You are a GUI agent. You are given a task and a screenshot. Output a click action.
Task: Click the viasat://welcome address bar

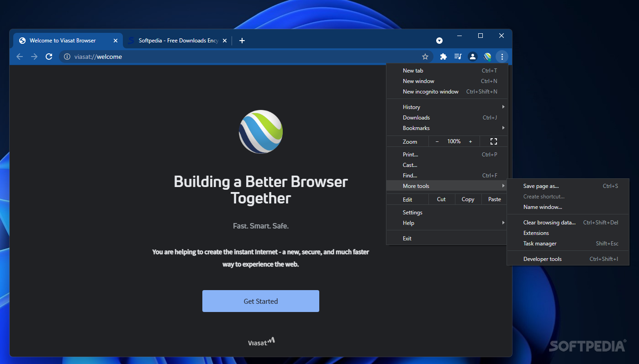click(246, 57)
